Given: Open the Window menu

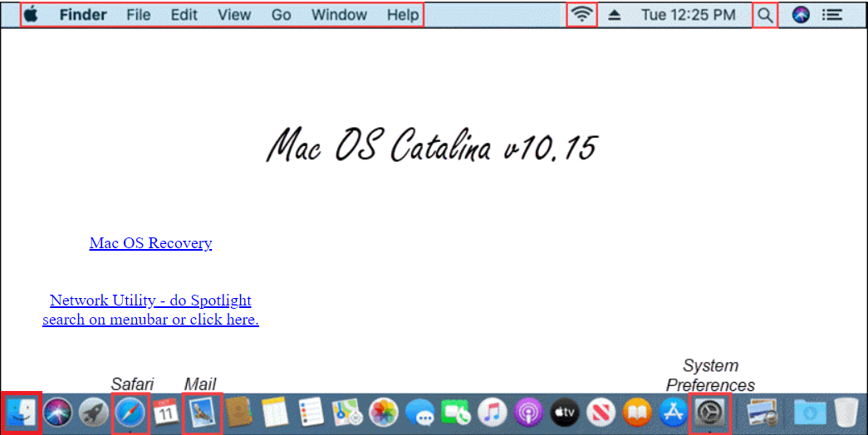Looking at the screenshot, I should (340, 15).
